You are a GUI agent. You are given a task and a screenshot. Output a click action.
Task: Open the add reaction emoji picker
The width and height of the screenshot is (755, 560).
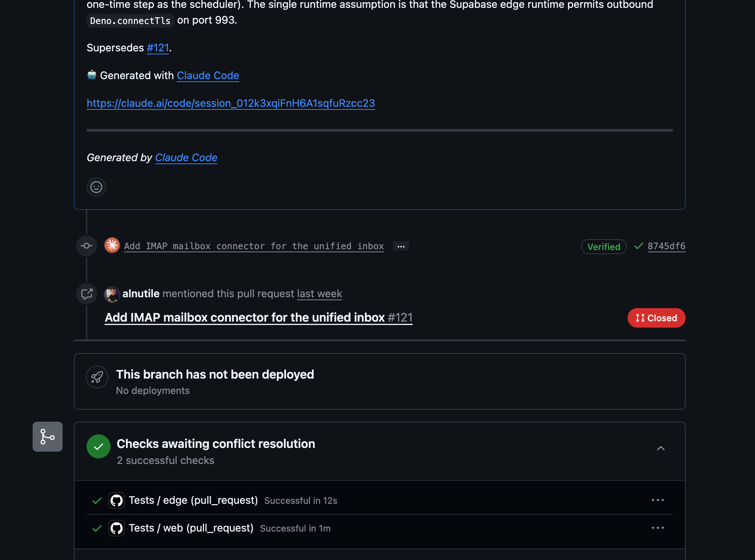coord(96,187)
